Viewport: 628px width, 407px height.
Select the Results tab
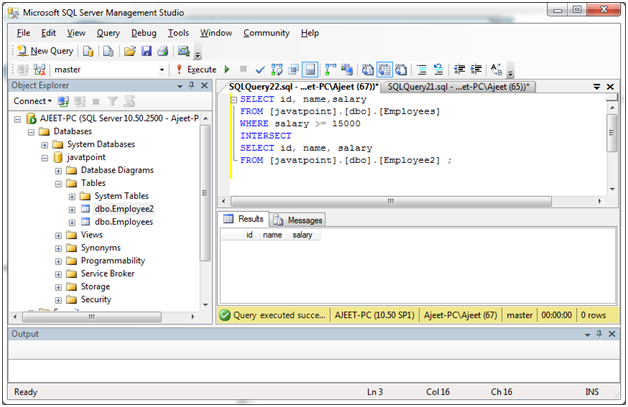point(244,219)
